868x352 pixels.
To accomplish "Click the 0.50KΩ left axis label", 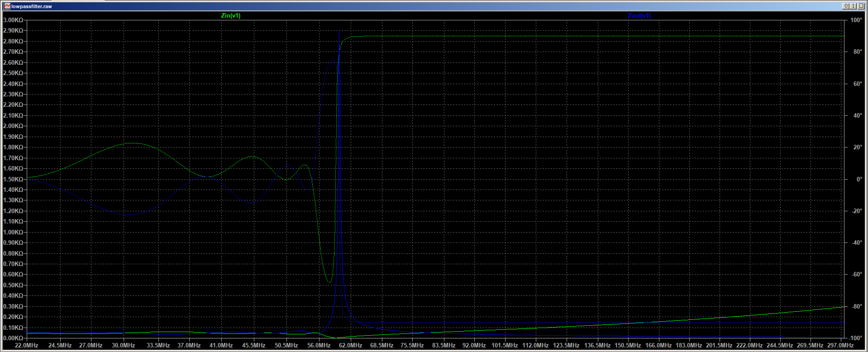I will point(13,285).
